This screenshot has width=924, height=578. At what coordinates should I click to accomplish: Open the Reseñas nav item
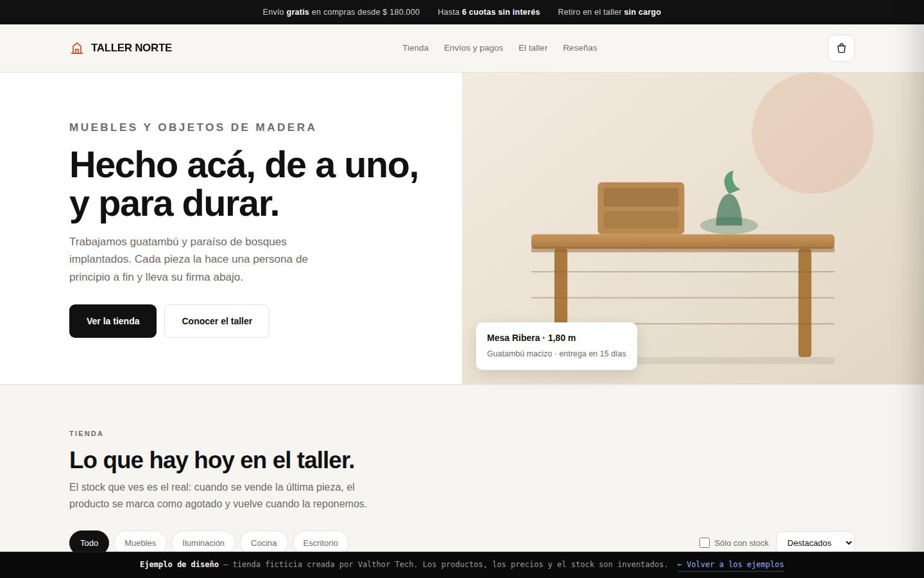(x=580, y=48)
